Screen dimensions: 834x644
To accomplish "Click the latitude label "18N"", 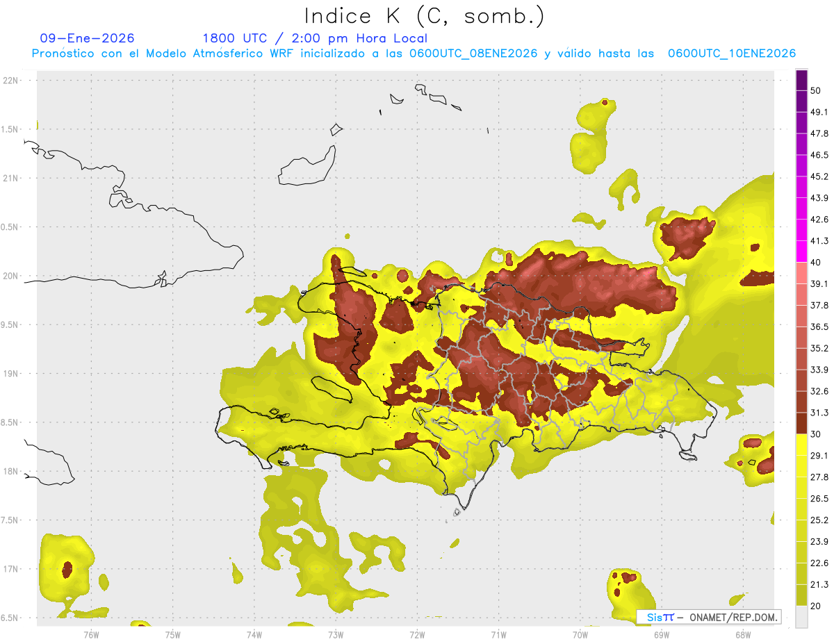I will tap(11, 472).
